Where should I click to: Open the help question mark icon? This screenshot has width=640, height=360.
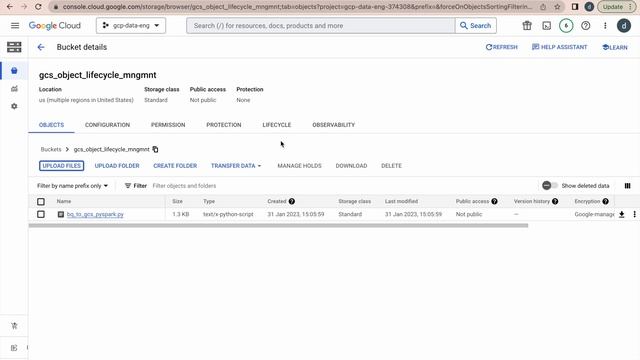tap(585, 26)
